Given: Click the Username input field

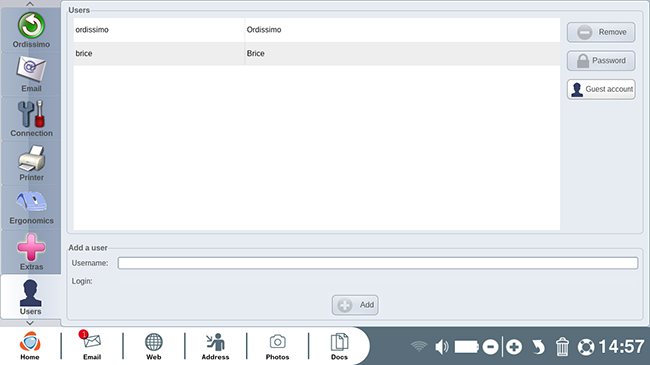Looking at the screenshot, I should pyautogui.click(x=378, y=263).
